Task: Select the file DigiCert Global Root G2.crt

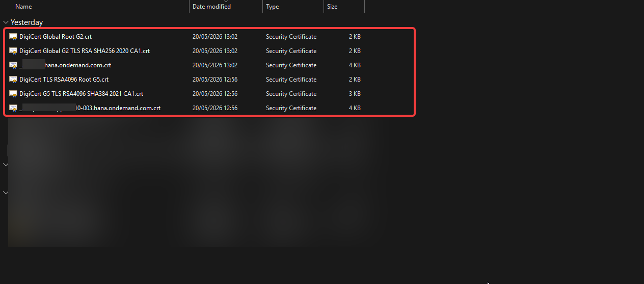Action: point(56,37)
